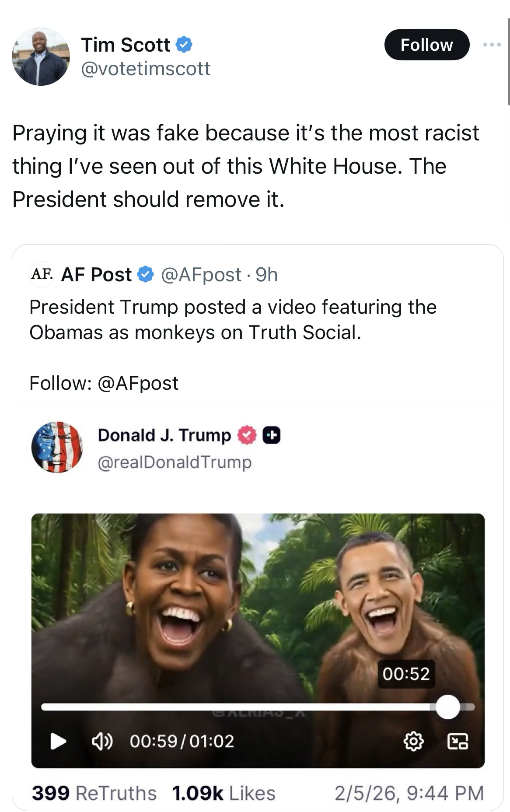
Task: Click the blue verified badge beside Tim Scott
Action: click(x=184, y=45)
